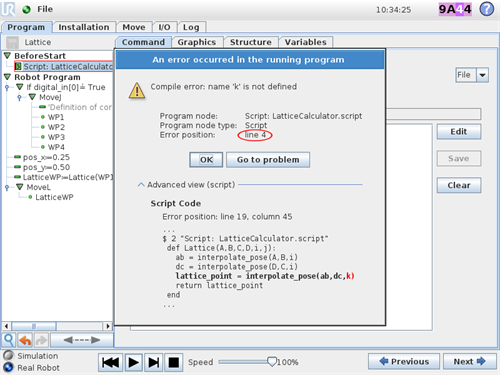
Task: Switch to the Program tab
Action: point(26,27)
